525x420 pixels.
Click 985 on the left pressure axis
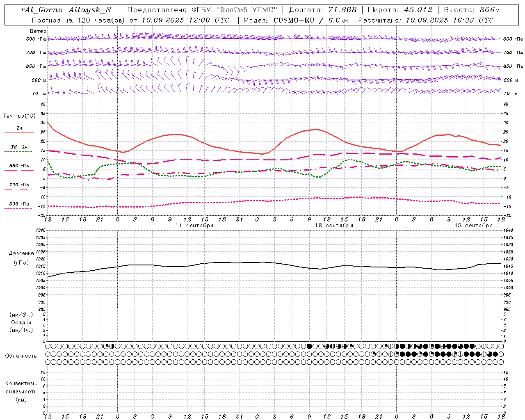[x=41, y=309]
